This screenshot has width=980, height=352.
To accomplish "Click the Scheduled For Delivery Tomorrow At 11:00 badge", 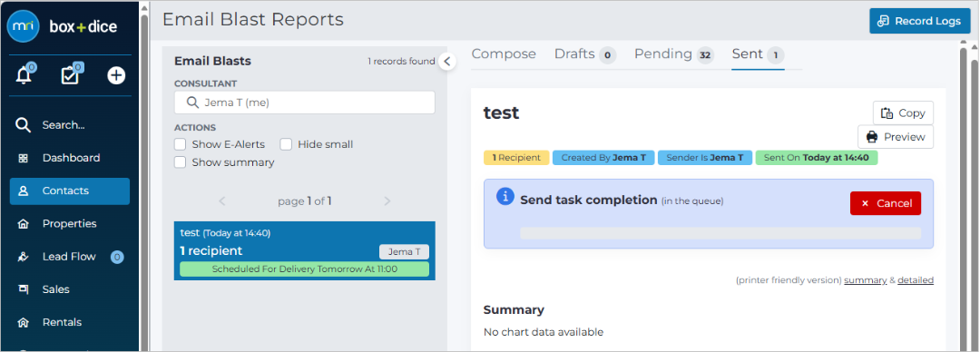I will (304, 269).
